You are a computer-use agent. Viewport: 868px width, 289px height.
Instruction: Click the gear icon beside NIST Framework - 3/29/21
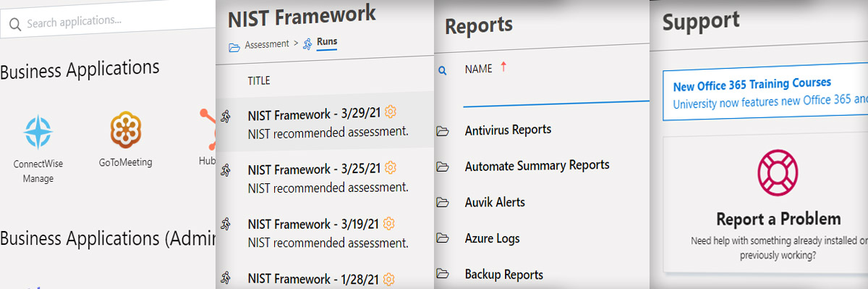pos(391,112)
